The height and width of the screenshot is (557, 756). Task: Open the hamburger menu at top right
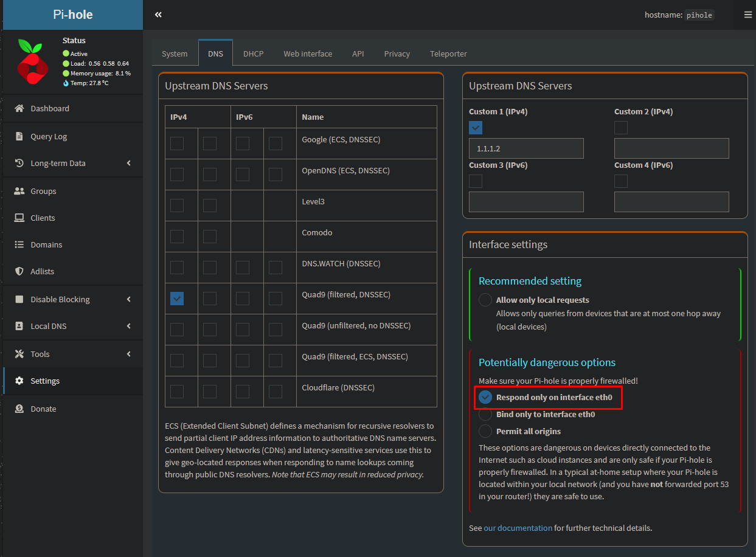[747, 15]
